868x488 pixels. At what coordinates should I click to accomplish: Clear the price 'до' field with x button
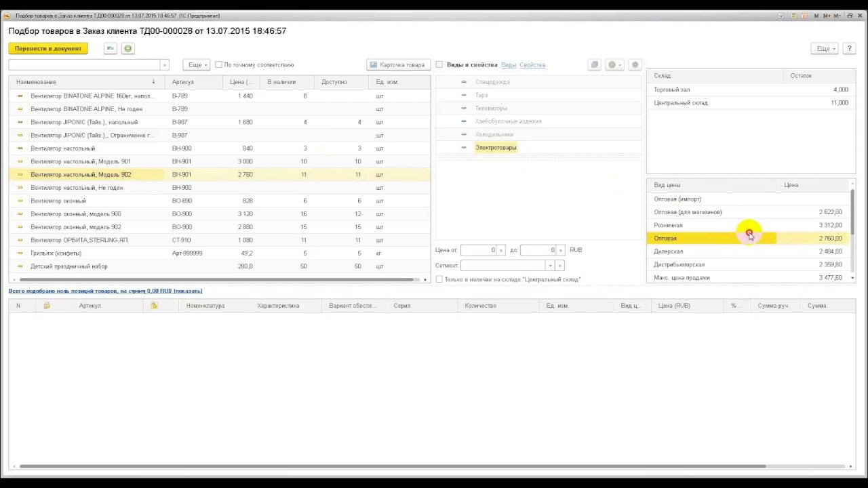pyautogui.click(x=561, y=250)
